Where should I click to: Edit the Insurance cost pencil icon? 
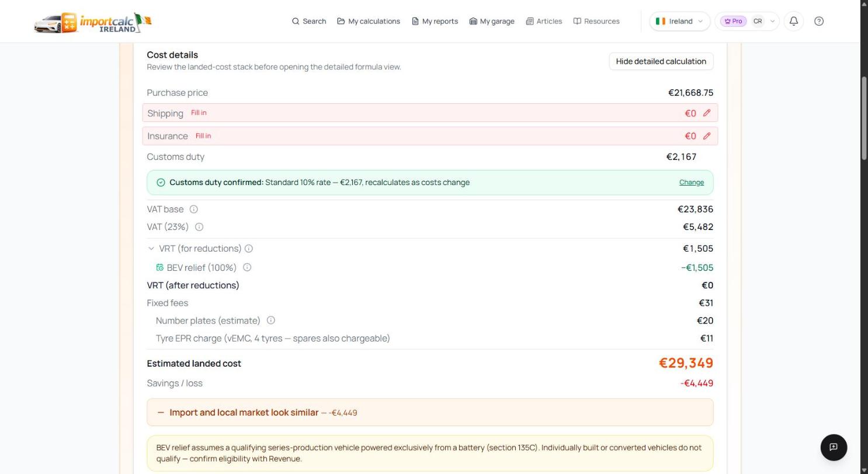pyautogui.click(x=707, y=135)
